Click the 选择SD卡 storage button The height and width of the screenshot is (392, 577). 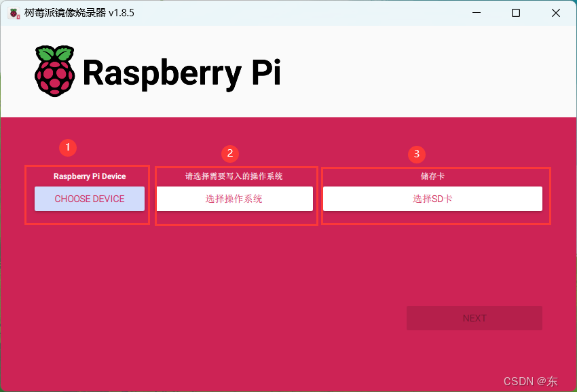[x=432, y=199]
